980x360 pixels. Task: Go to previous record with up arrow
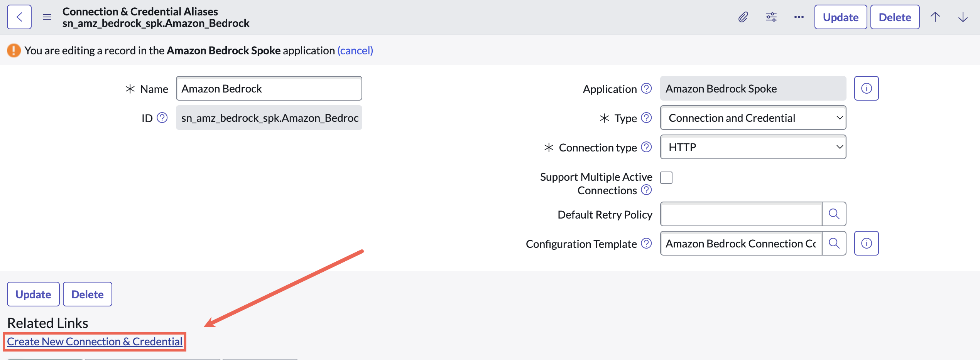935,17
